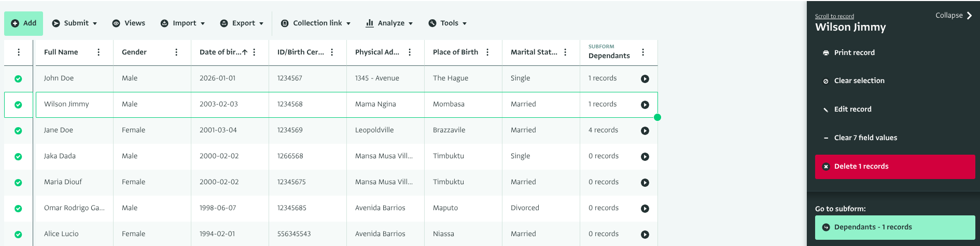The height and width of the screenshot is (246, 980).
Task: Open Dependants arrow for Omar Rodrigo row
Action: coord(645,209)
